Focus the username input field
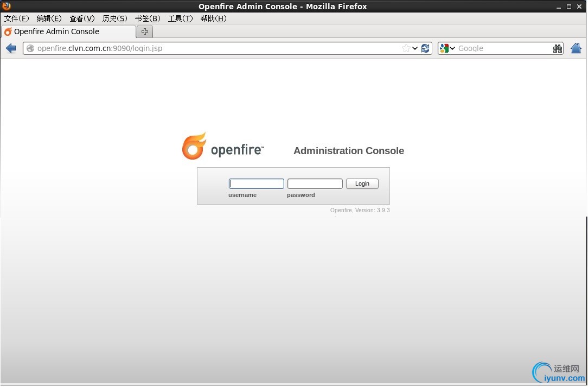The width and height of the screenshot is (588, 387). (x=257, y=183)
